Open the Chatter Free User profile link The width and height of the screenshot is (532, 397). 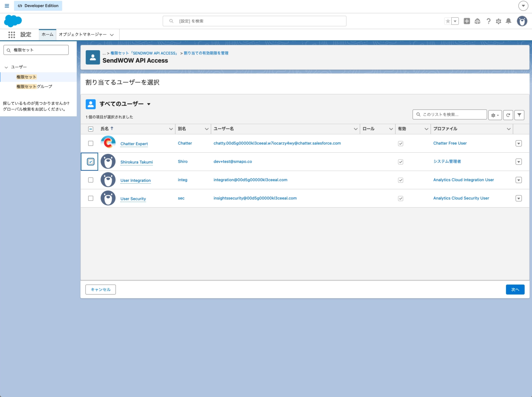[x=450, y=143]
